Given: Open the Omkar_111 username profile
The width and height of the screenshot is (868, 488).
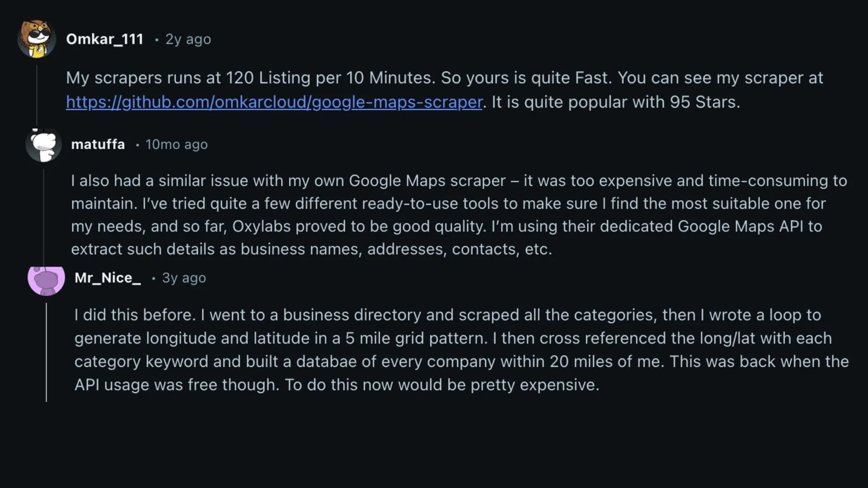Looking at the screenshot, I should pos(104,39).
